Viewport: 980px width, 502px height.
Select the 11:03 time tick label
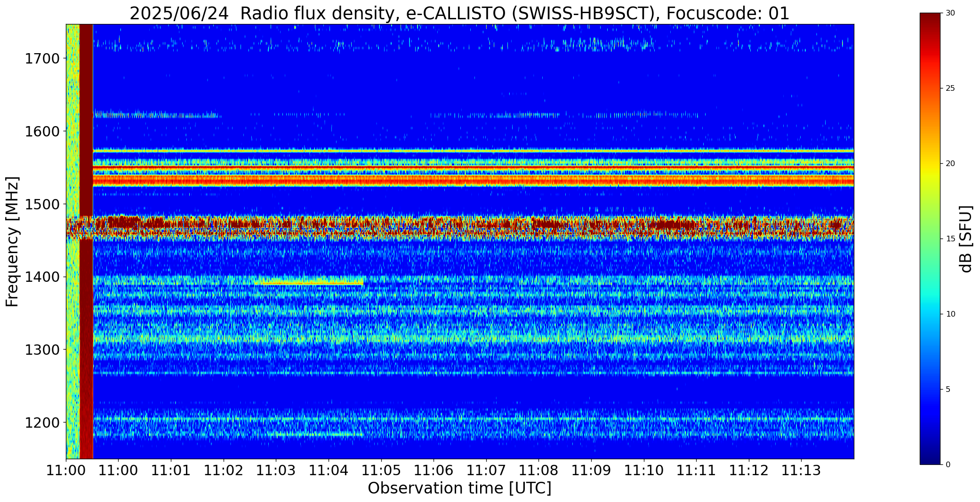coord(276,470)
